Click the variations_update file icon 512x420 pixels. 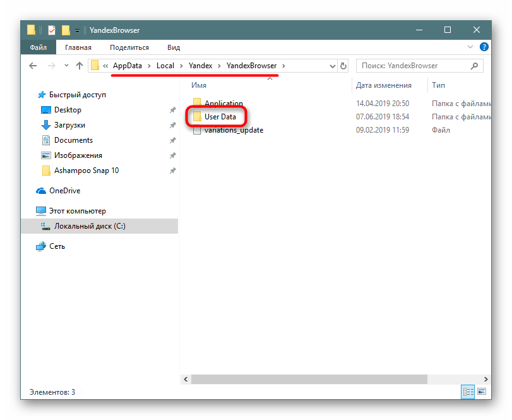pyautogui.click(x=197, y=130)
